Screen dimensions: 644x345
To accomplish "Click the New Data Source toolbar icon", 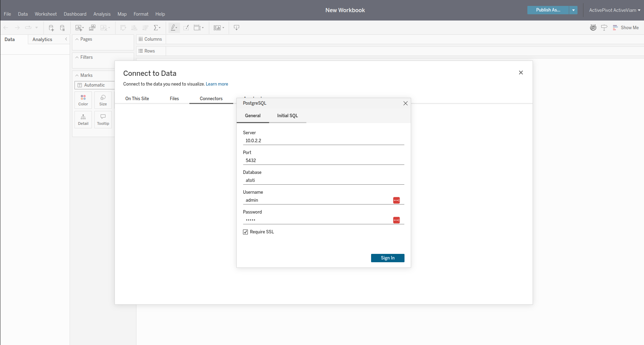I will coord(51,28).
